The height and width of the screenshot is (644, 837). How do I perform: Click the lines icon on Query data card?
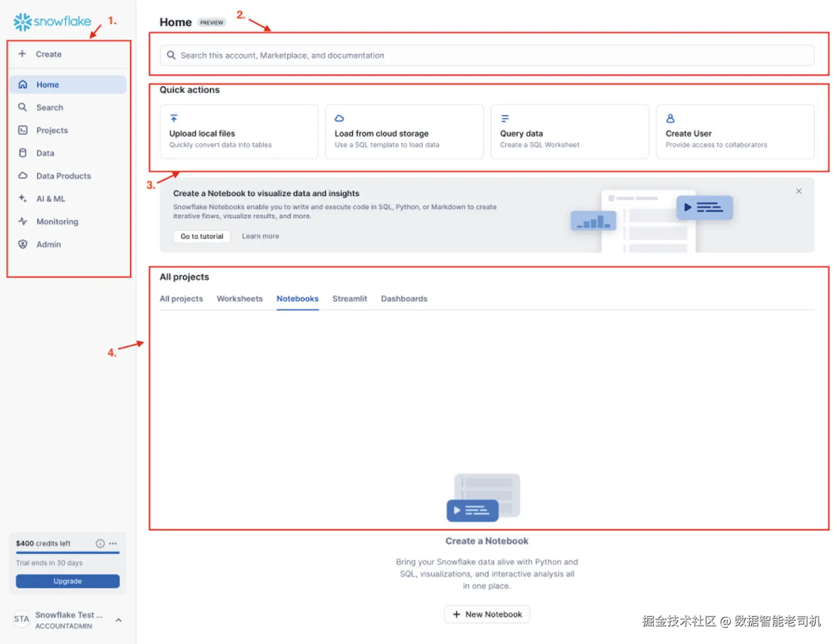[505, 118]
